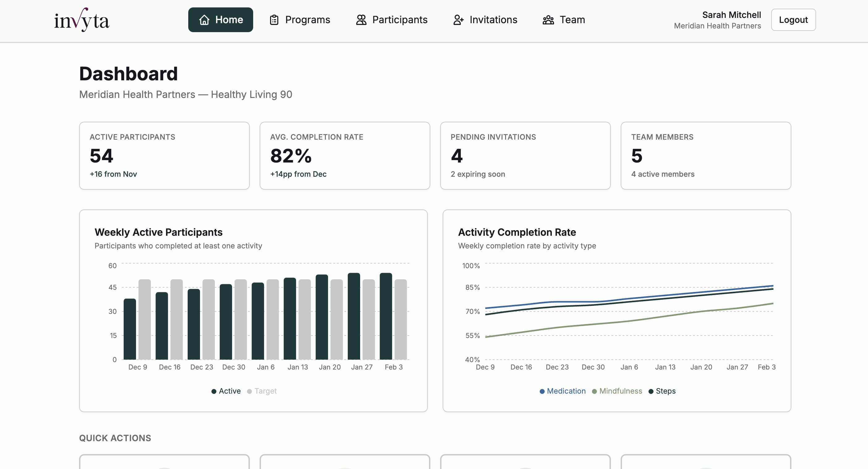
Task: Open the Avg. Completion Rate card
Action: (x=345, y=155)
